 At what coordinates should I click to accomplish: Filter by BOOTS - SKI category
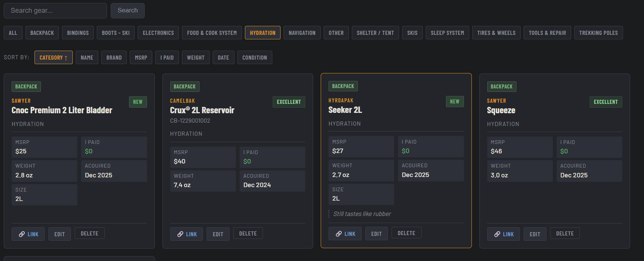[116, 33]
